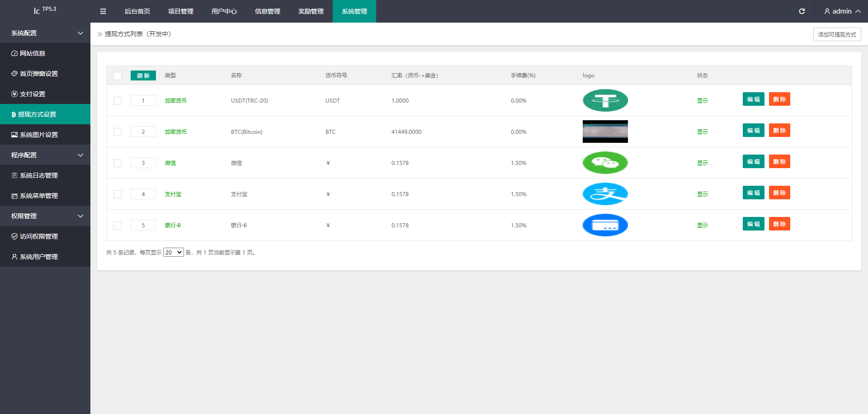Check the BTC(Bitcoin) row checkbox
This screenshot has width=868, height=414.
pos(118,132)
